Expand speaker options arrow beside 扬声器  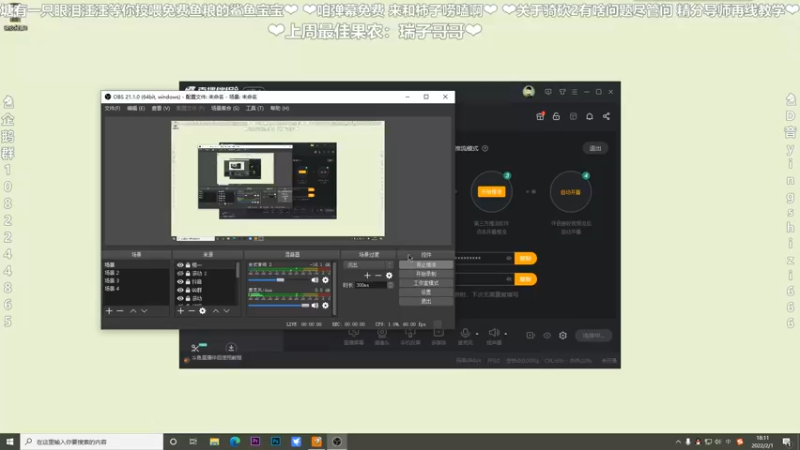pyautogui.click(x=506, y=334)
